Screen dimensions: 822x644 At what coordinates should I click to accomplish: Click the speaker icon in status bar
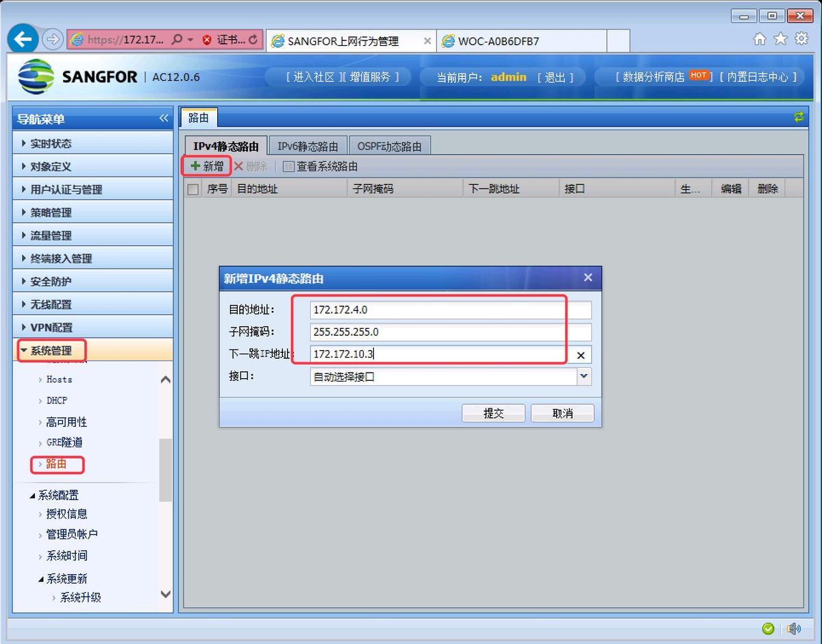793,628
